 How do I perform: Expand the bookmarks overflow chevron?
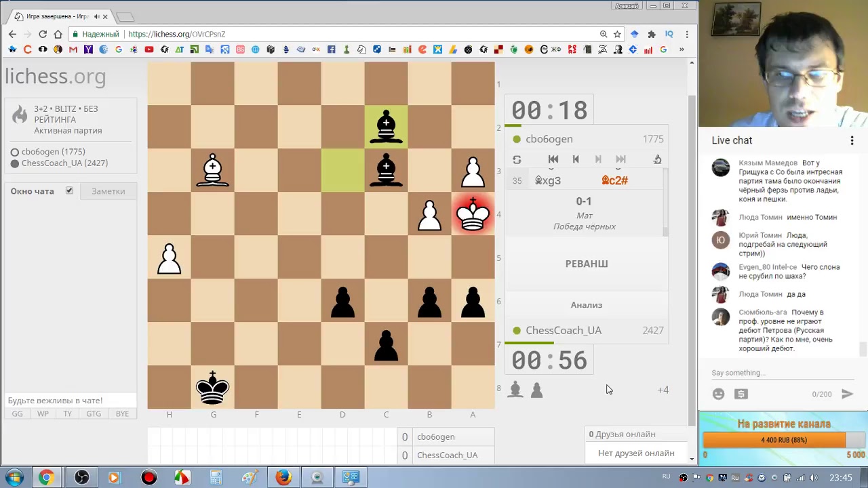point(682,49)
